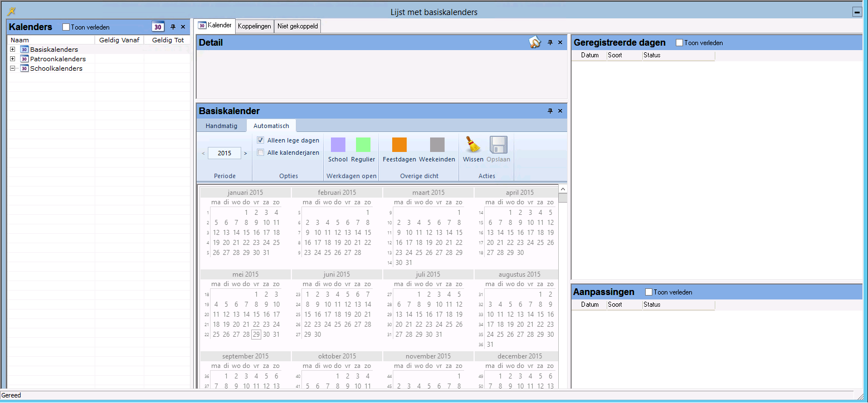Collapse the Schoolkalenders tree node
This screenshot has height=403, width=868.
point(13,68)
